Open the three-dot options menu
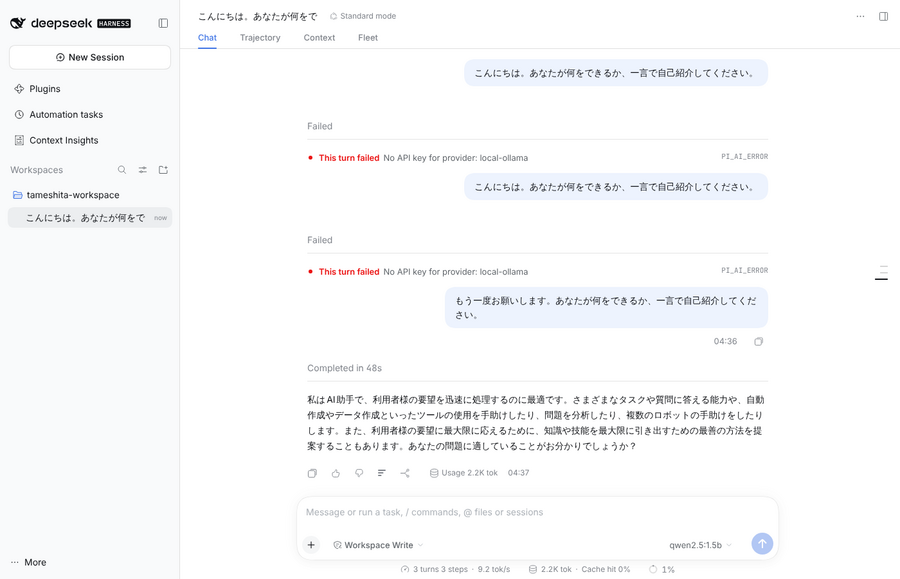The width and height of the screenshot is (900, 579). point(860,16)
